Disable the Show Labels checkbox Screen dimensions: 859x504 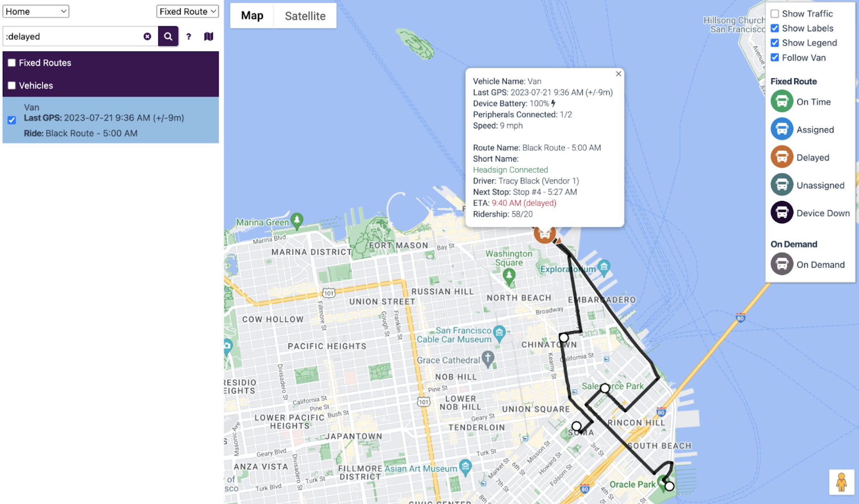click(x=775, y=28)
